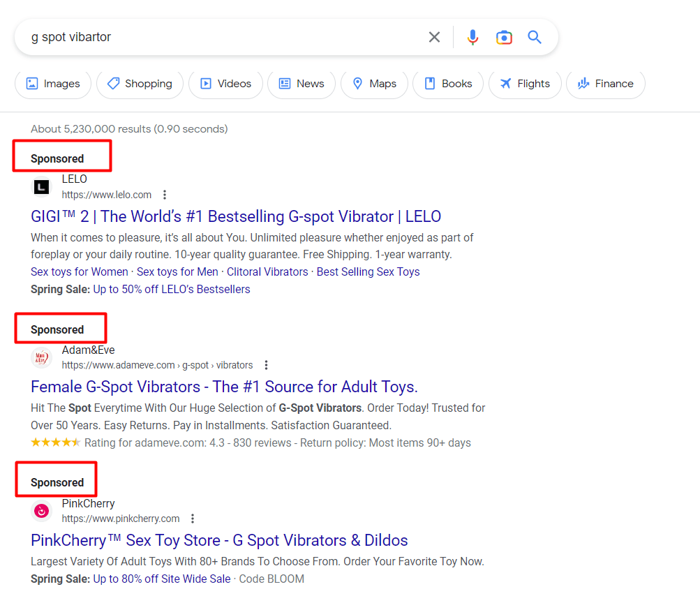This screenshot has height=603, width=700.
Task: Click the Sponsored label above Adam&Eve
Action: 57,330
